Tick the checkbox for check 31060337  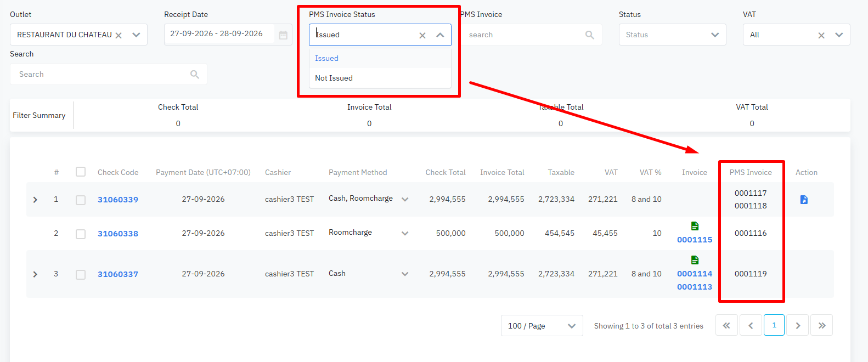(81, 274)
